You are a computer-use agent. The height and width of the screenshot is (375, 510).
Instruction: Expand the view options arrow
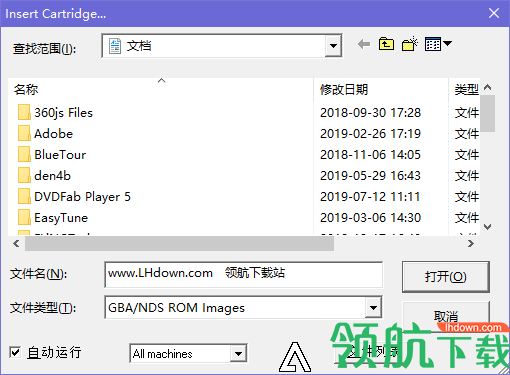point(448,43)
